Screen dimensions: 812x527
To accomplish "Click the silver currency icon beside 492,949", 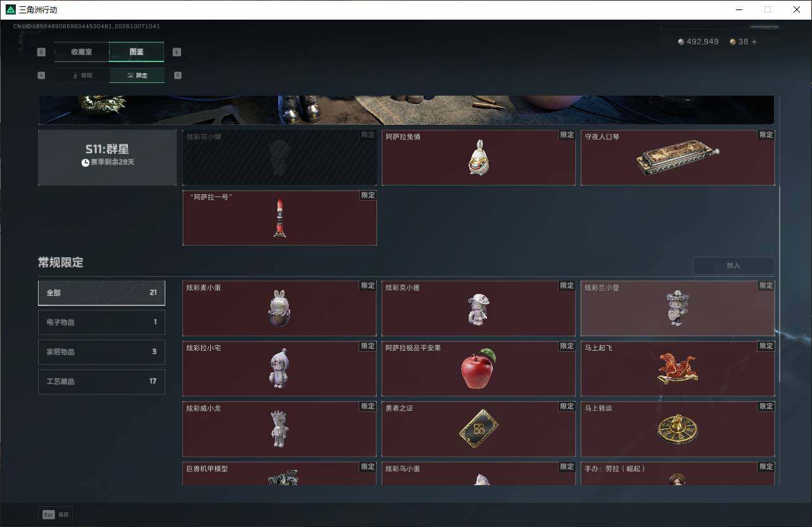I will 681,42.
